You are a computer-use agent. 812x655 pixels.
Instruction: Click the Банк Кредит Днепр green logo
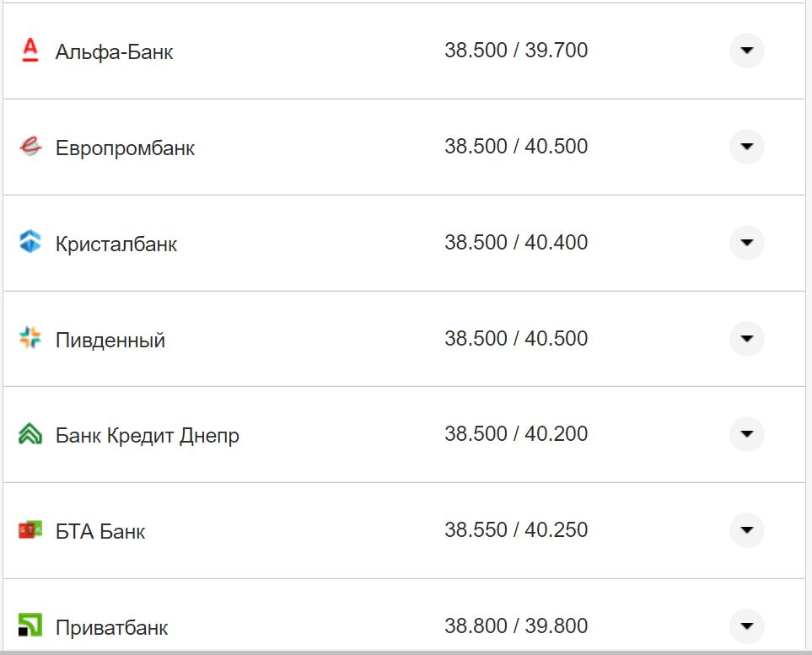point(30,435)
